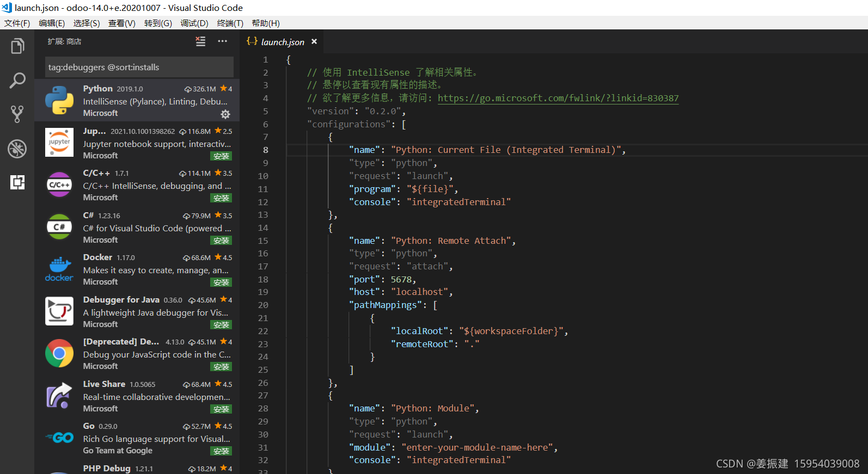Click the Docker extension name
Screen dimensions: 868x474
pyautogui.click(x=97, y=257)
